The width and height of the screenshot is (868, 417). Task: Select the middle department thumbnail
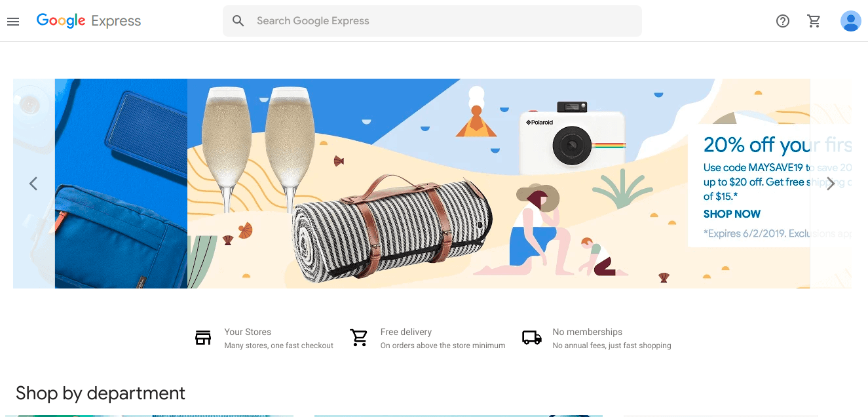click(x=459, y=415)
